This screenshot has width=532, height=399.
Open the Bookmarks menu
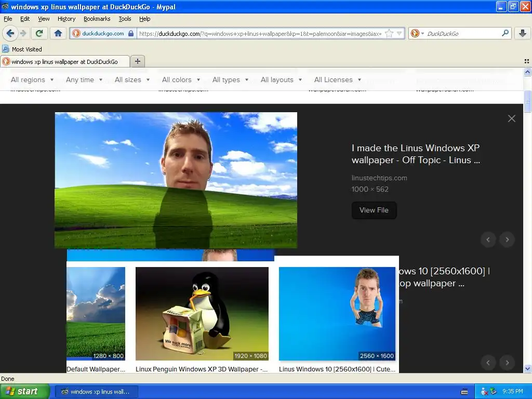click(x=97, y=19)
